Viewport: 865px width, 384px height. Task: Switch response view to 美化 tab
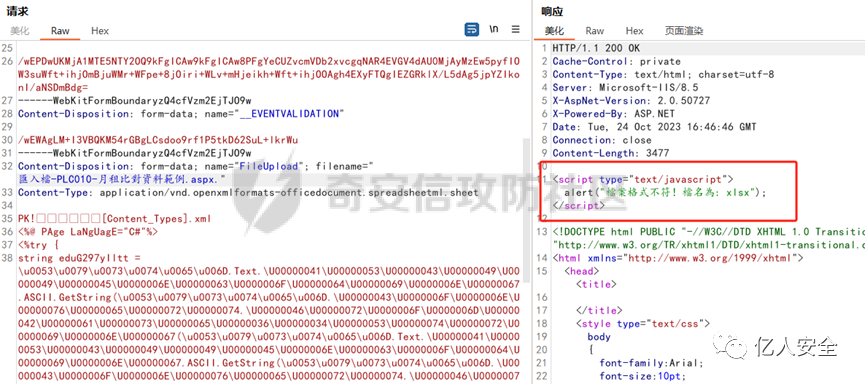click(x=554, y=31)
